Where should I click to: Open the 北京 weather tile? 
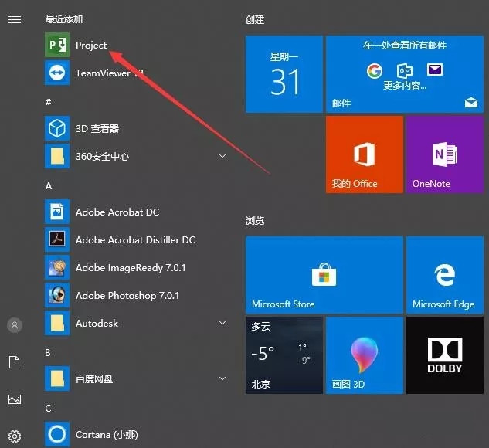tap(284, 355)
